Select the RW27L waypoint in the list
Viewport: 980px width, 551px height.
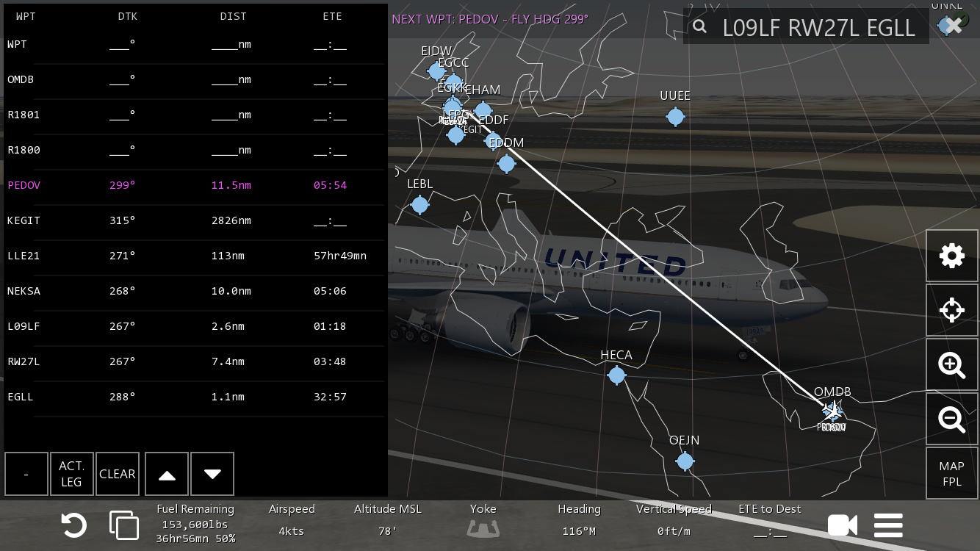click(195, 361)
